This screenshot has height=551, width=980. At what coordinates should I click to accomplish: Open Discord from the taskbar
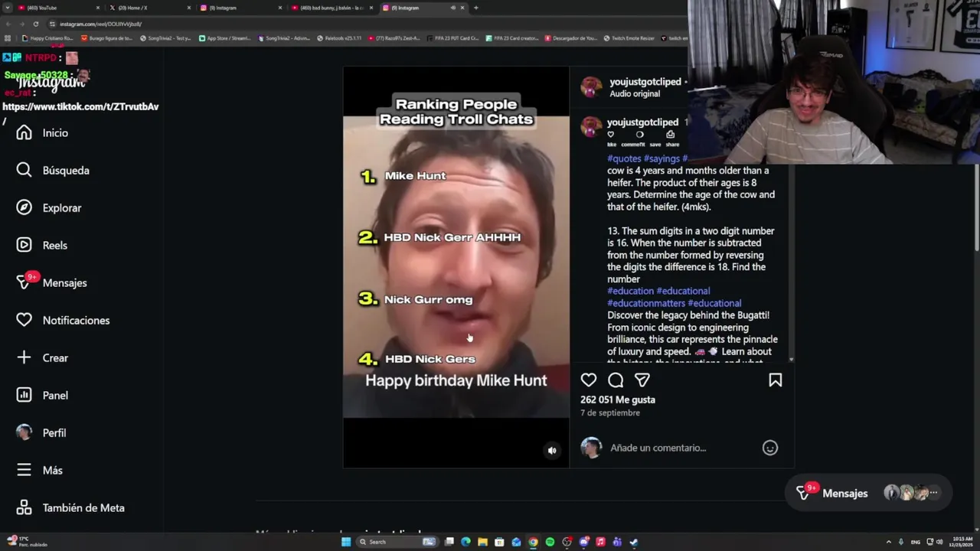pos(583,542)
